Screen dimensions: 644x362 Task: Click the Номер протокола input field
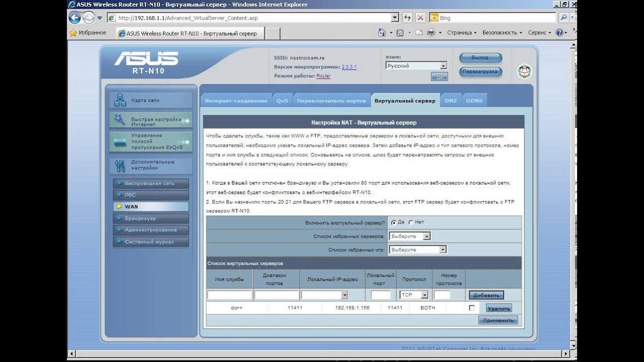tap(442, 295)
